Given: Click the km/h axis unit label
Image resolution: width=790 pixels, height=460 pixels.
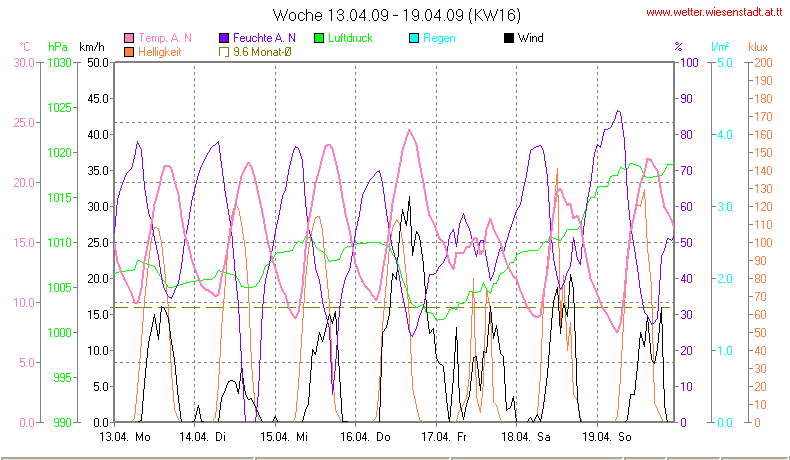Looking at the screenshot, I should [x=92, y=47].
